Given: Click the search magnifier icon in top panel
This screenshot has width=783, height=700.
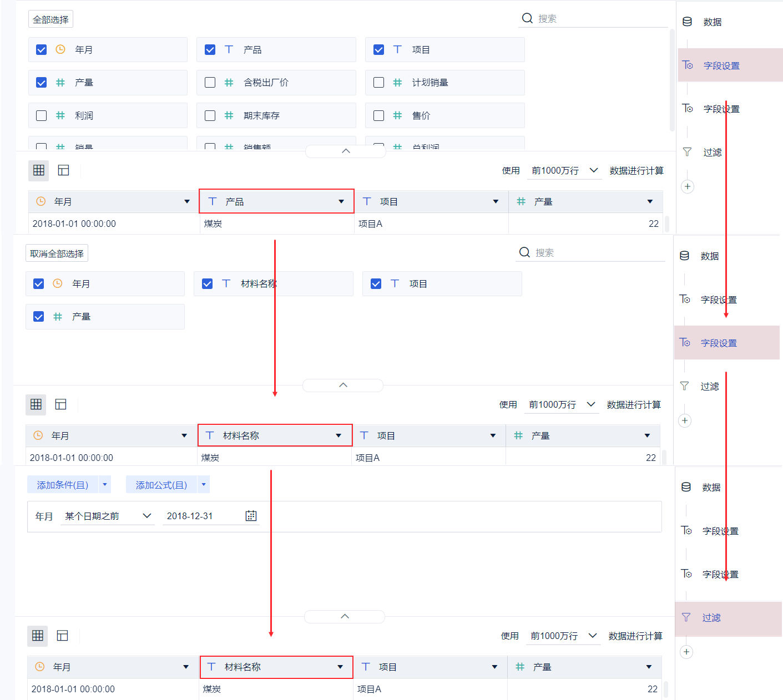Looking at the screenshot, I should (x=527, y=18).
